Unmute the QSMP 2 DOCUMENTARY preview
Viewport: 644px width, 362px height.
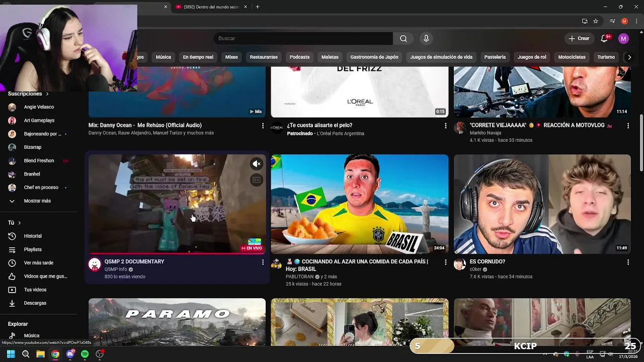(x=257, y=163)
